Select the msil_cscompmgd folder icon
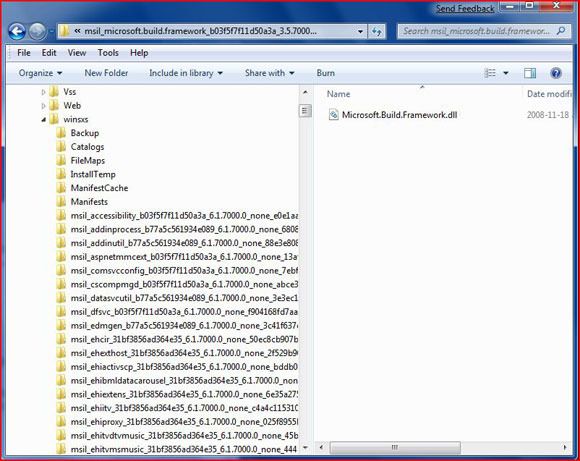Image resolution: width=580 pixels, height=461 pixels. [x=61, y=284]
